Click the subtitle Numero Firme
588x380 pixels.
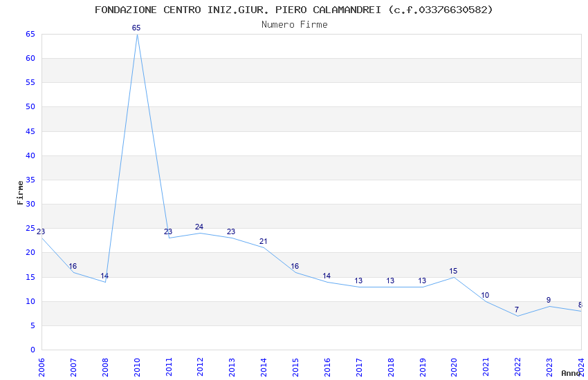click(295, 24)
